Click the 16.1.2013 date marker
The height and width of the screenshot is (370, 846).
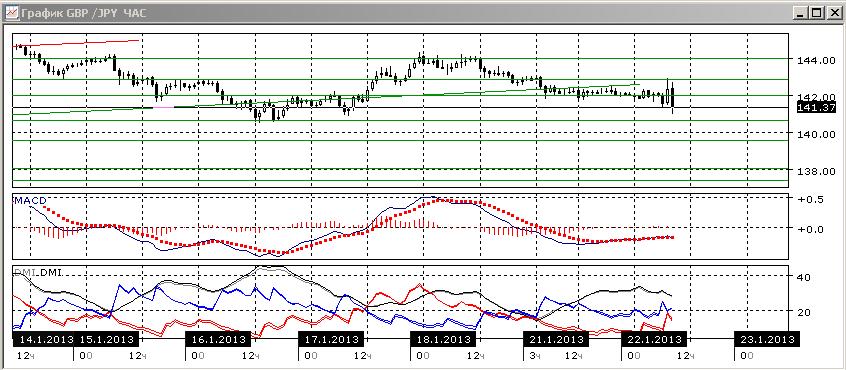coord(219,339)
